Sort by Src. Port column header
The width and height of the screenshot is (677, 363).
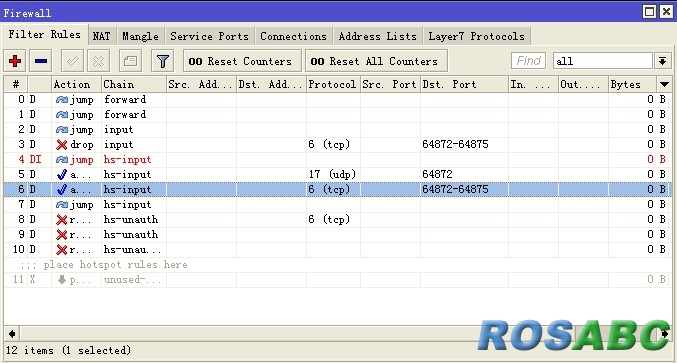[x=390, y=84]
